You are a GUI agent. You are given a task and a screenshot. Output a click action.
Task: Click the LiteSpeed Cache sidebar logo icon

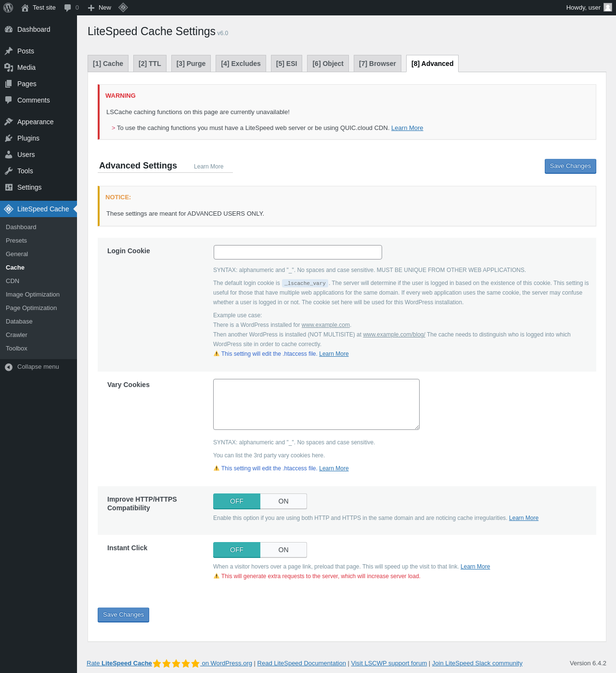pos(9,209)
